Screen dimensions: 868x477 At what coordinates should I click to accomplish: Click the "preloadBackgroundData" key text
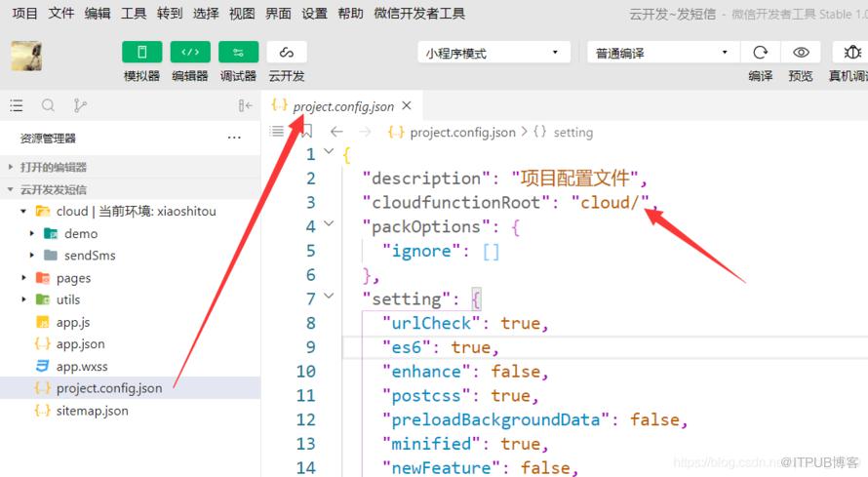495,420
